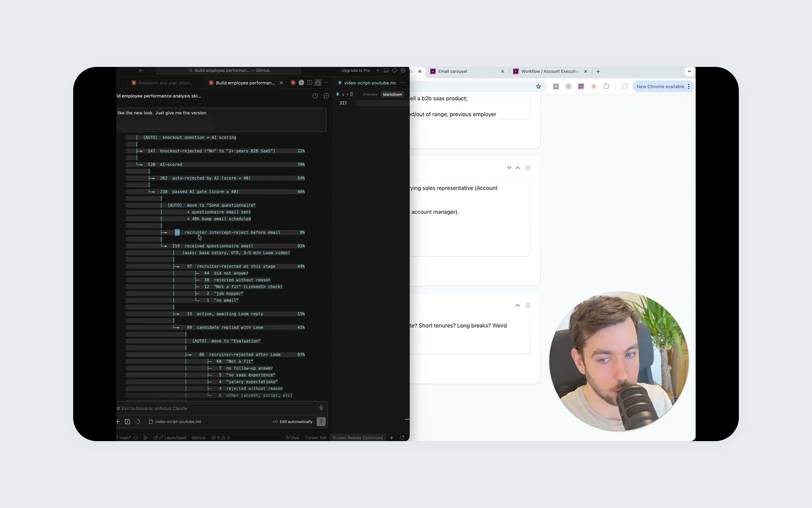
Task: Open notifications bell in the status bar
Action: tap(402, 438)
